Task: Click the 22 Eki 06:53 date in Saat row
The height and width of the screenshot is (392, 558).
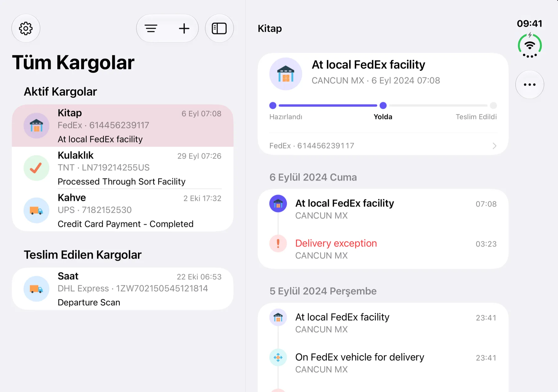Action: [x=199, y=277]
